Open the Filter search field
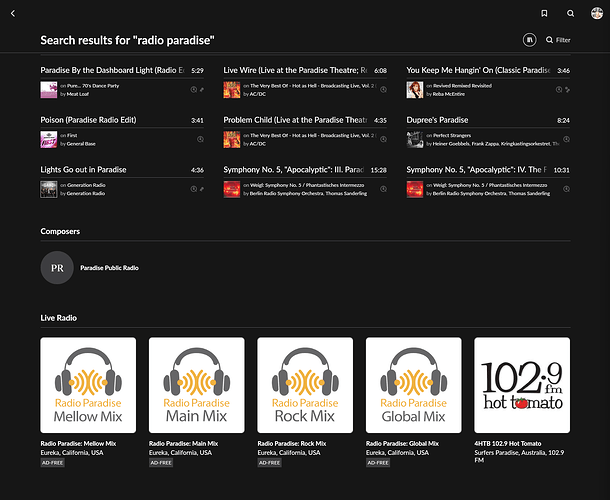Viewport: 610px width, 500px height. coord(558,40)
